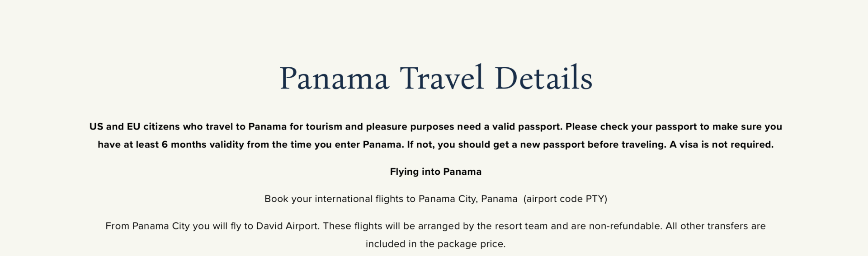Click the "(airport code PTY)" text
868x256 pixels.
click(x=565, y=199)
